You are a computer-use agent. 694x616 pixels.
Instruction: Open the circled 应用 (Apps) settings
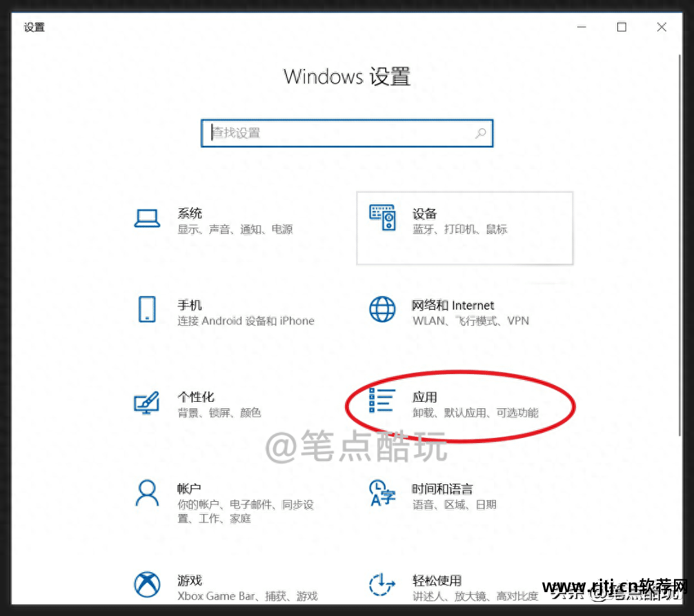[x=426, y=398]
